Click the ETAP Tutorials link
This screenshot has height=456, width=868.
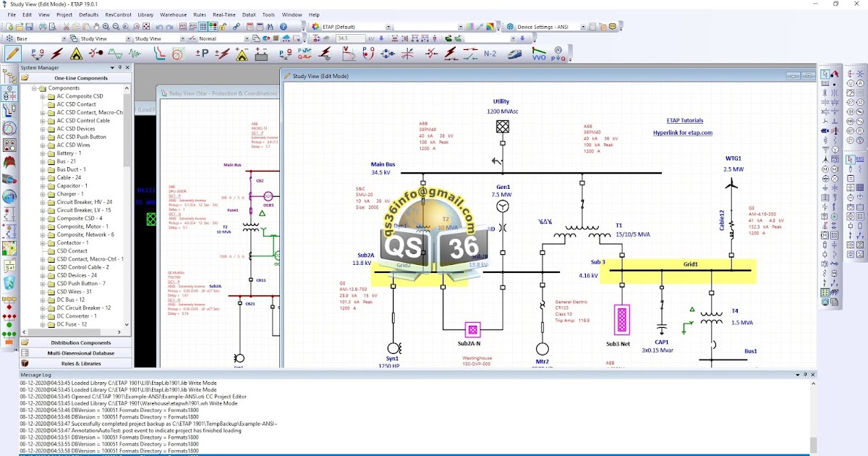pos(684,121)
